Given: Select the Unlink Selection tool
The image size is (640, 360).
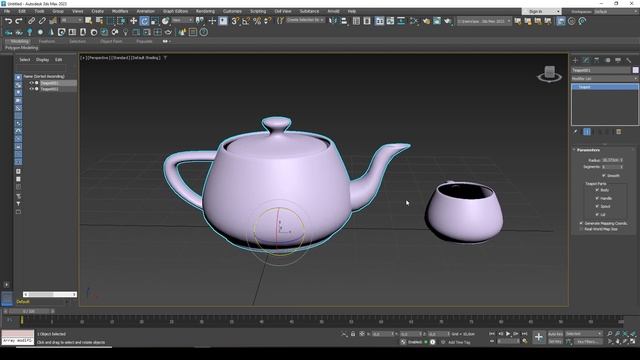Looking at the screenshot, I should 42,21.
